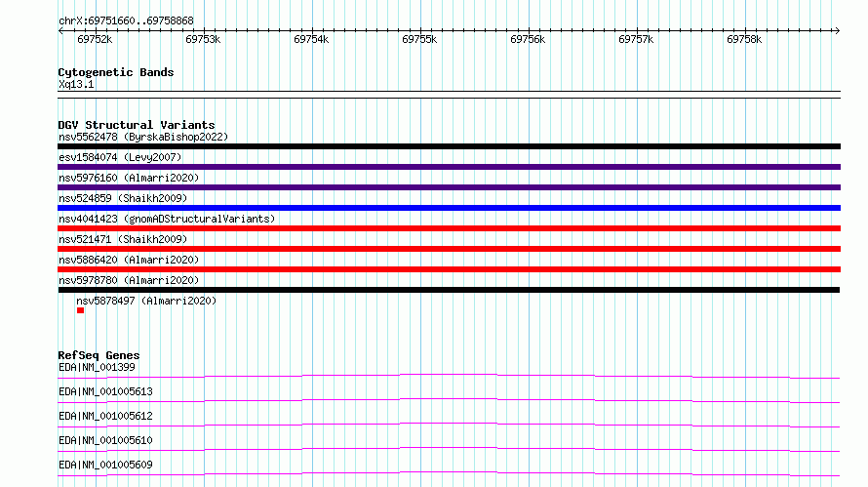The image size is (868, 487).
Task: Open nsv5978780 (Almarri2020) label
Action: (129, 280)
